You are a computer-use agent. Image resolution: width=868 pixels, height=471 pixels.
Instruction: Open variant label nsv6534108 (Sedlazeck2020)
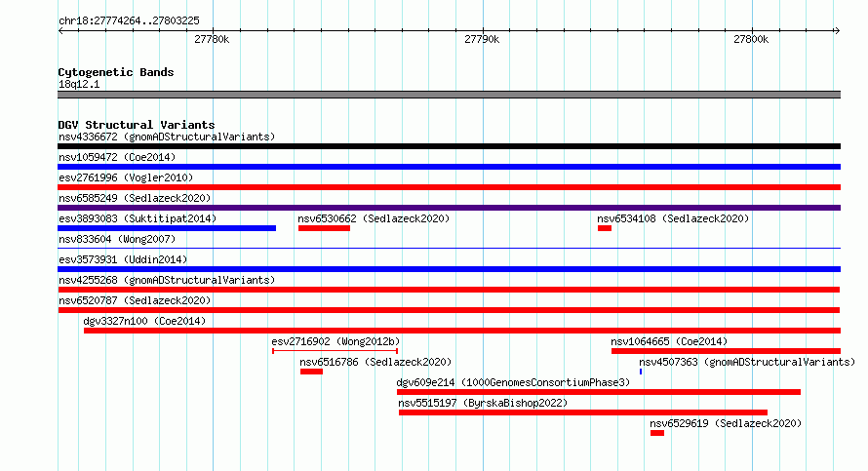673,218
